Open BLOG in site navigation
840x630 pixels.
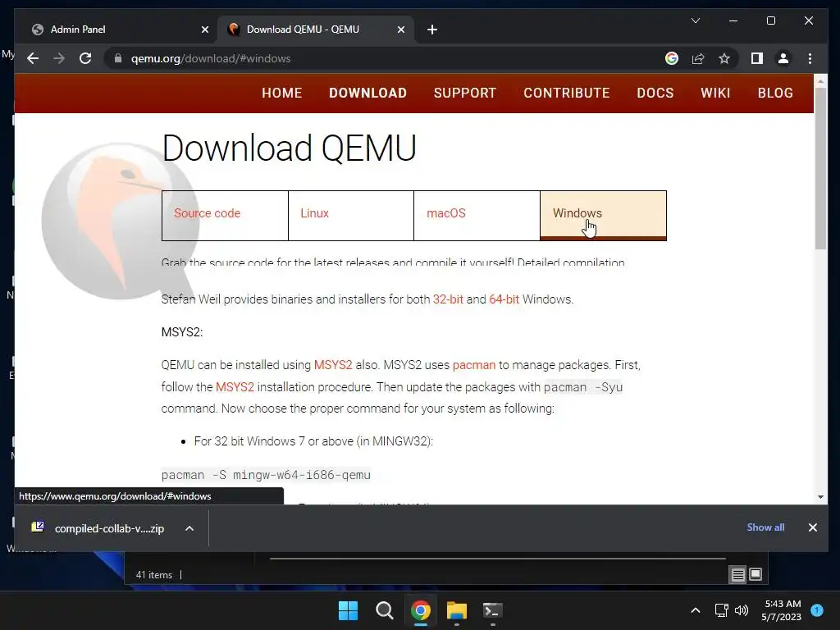[775, 93]
